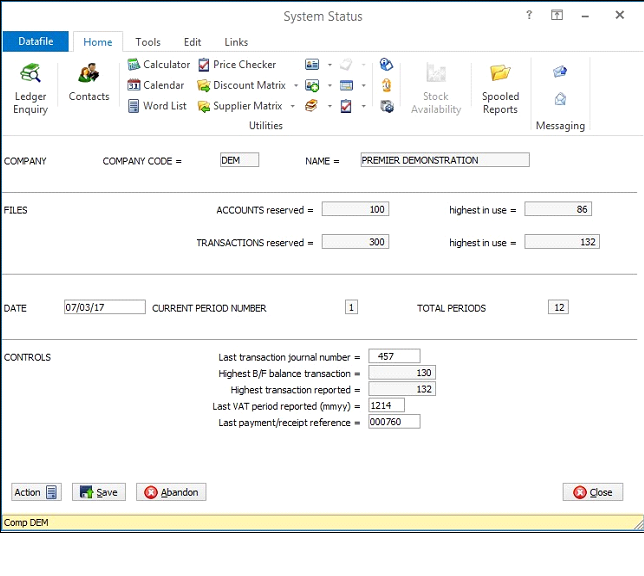Click the company NAME field
This screenshot has width=644, height=576.
tap(445, 160)
